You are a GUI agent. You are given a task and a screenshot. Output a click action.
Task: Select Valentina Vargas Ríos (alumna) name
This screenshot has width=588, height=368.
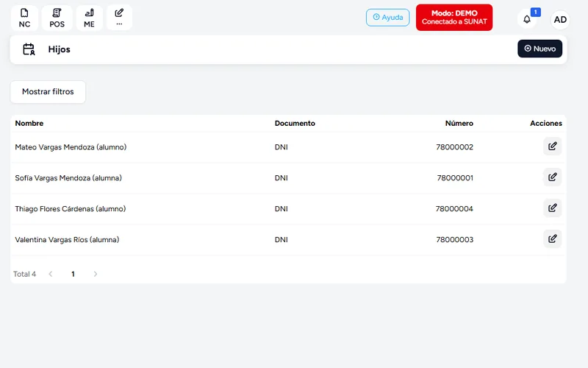click(67, 240)
